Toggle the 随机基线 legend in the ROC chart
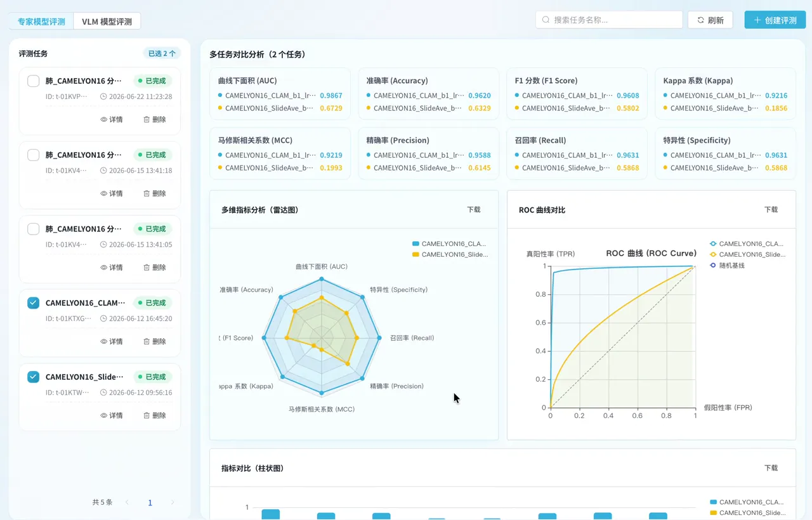Screen dimensions: 812x520 [x=727, y=265]
